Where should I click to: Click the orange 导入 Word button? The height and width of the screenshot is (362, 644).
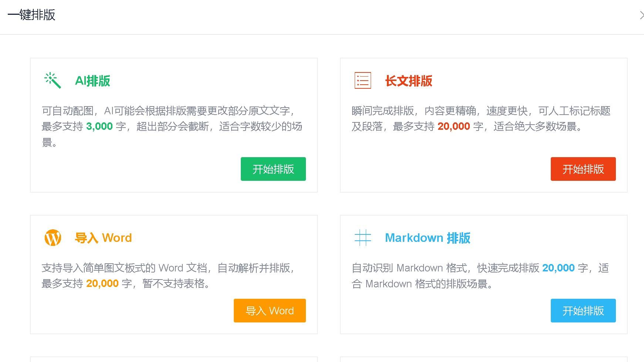270,311
